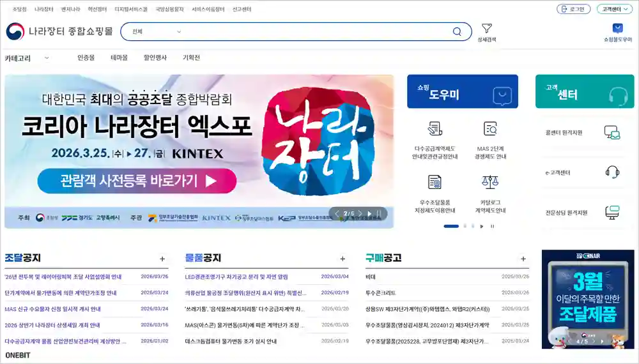This screenshot has width=639, height=364.
Task: Open 구매공고 item 상용SW 제3자단가계약
Action: tap(427, 309)
